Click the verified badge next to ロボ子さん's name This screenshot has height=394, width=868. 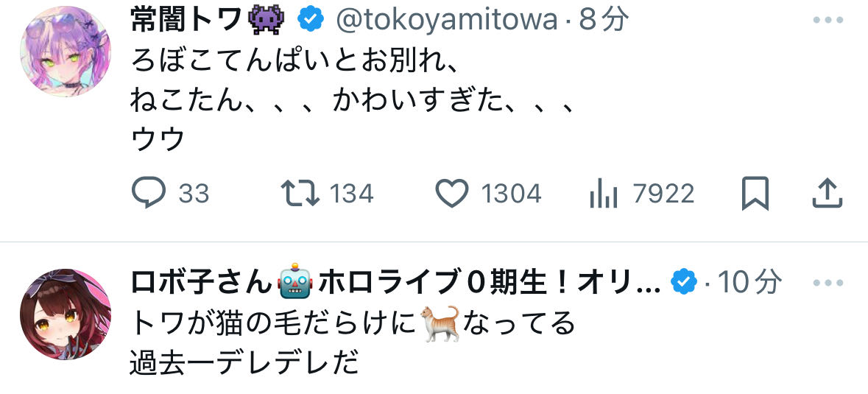(x=684, y=284)
